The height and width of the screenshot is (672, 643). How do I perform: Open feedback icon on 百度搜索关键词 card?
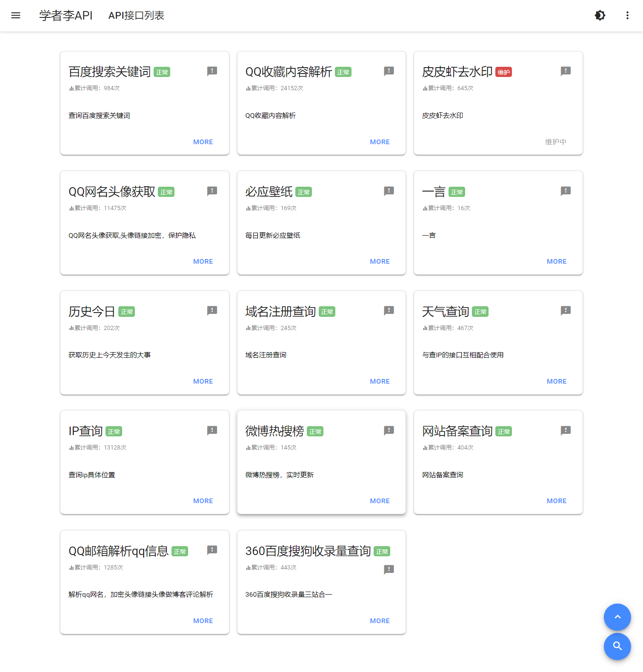(x=212, y=71)
